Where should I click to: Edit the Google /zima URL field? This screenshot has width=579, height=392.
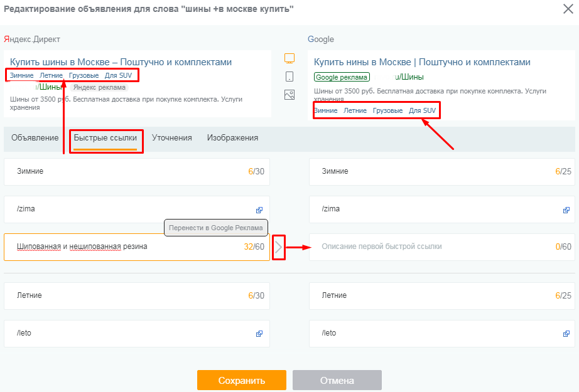pos(442,209)
